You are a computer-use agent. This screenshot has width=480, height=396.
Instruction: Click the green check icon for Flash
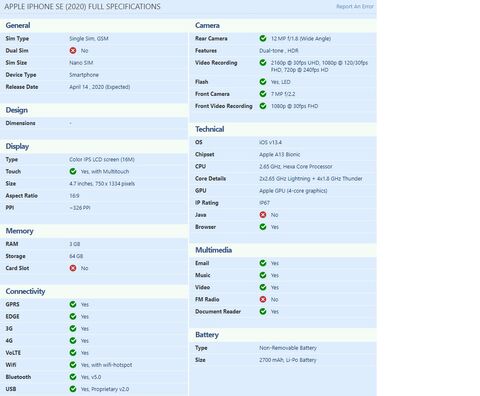[263, 82]
